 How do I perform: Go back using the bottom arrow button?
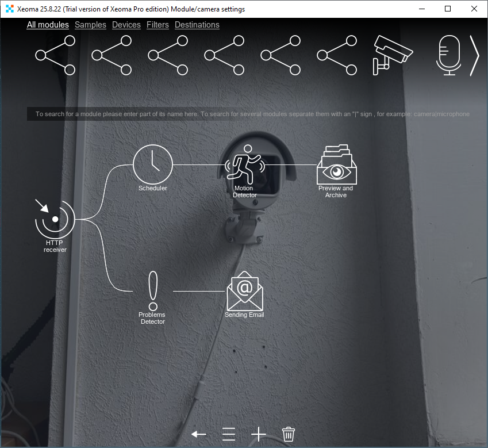pyautogui.click(x=198, y=434)
